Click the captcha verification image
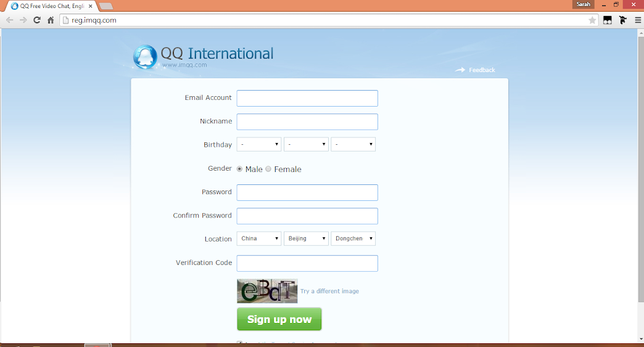 tap(267, 291)
